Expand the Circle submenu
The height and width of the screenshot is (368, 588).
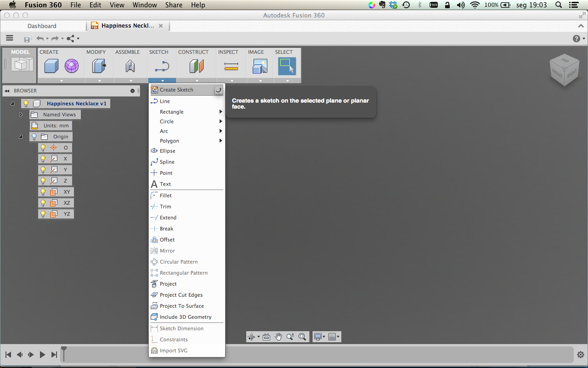click(x=187, y=121)
